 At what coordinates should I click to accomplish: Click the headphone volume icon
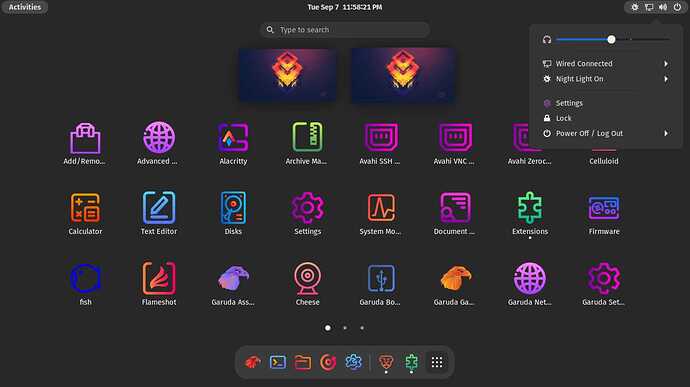[547, 40]
